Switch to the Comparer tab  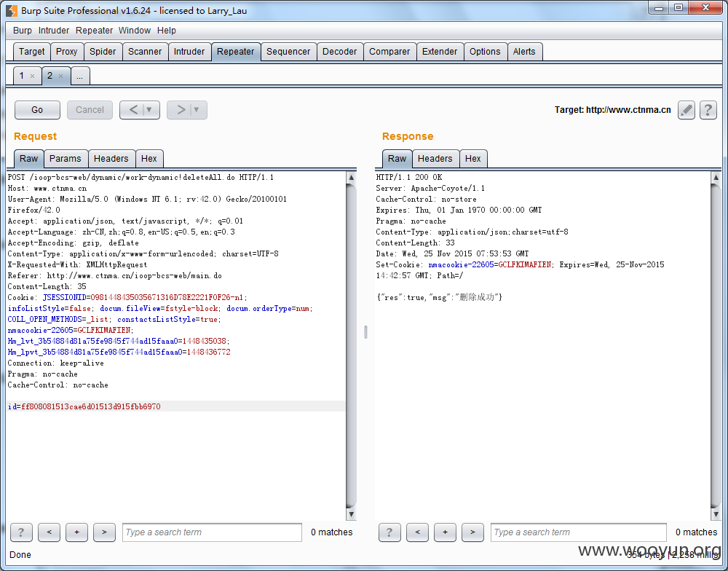(389, 52)
